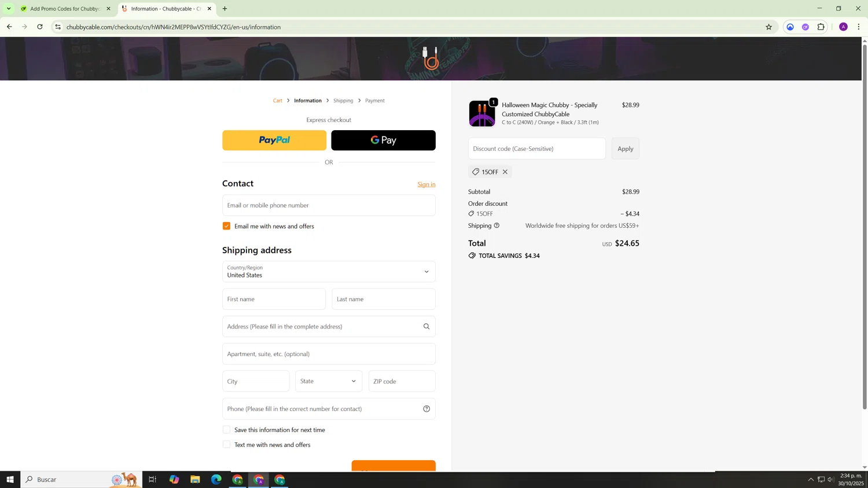
Task: Open the tab search dropdown arrow
Action: coord(9,9)
